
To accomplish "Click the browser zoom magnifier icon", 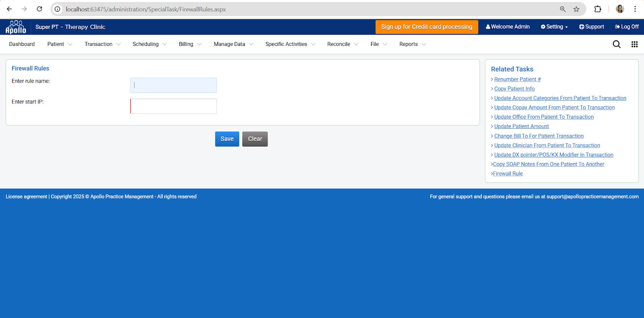I will pos(563,9).
